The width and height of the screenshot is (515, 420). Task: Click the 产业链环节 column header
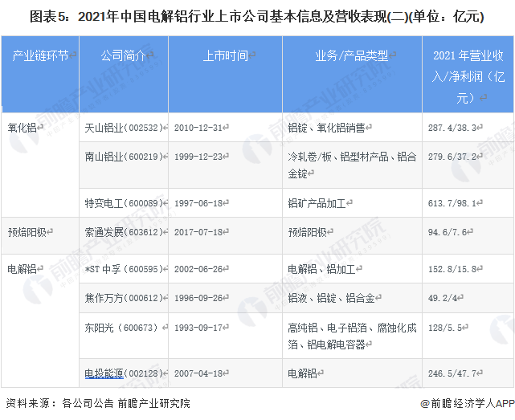(40, 75)
